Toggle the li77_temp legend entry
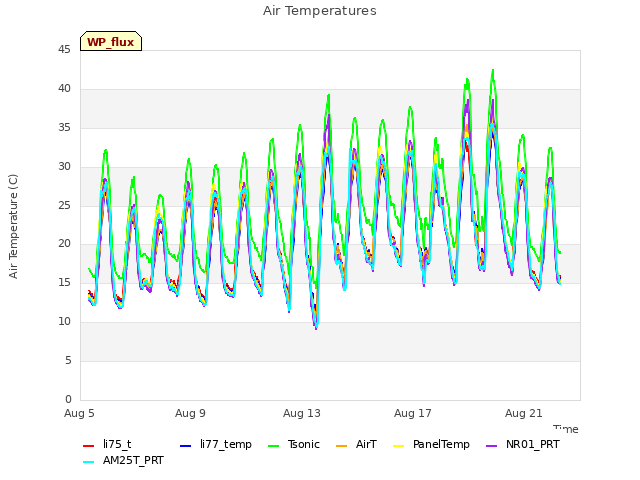Viewport: 640px width, 480px height. tap(216, 444)
